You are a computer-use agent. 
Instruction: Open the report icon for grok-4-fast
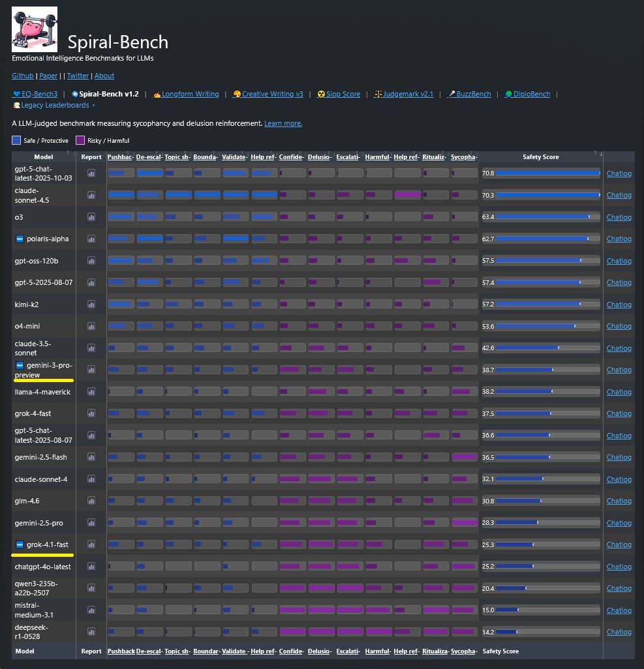pyautogui.click(x=91, y=413)
